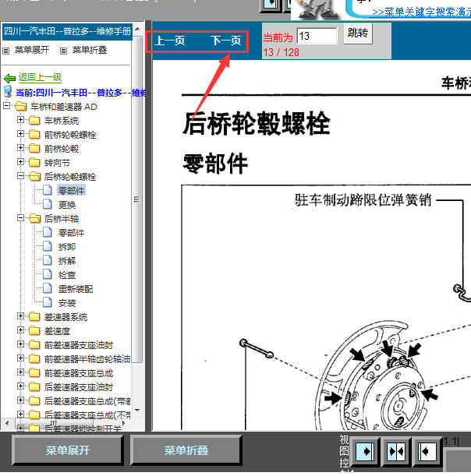The width and height of the screenshot is (471, 476).
Task: Click the page number input field
Action: click(x=317, y=36)
